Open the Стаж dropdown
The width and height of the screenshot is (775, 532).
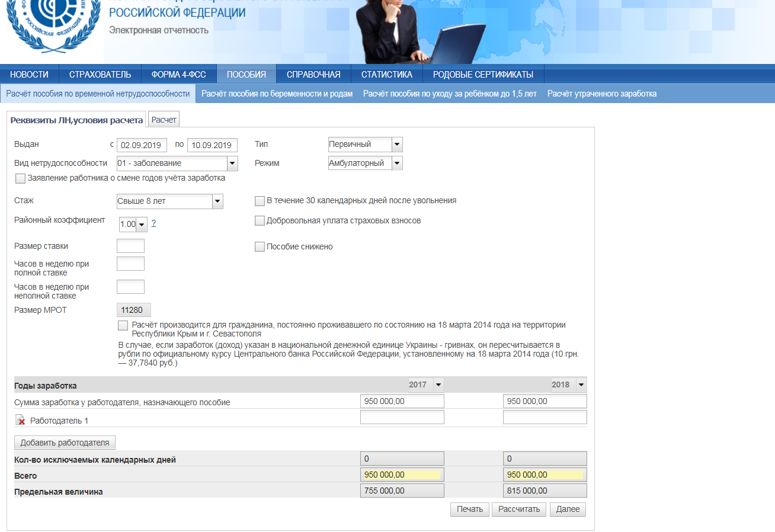(x=217, y=201)
